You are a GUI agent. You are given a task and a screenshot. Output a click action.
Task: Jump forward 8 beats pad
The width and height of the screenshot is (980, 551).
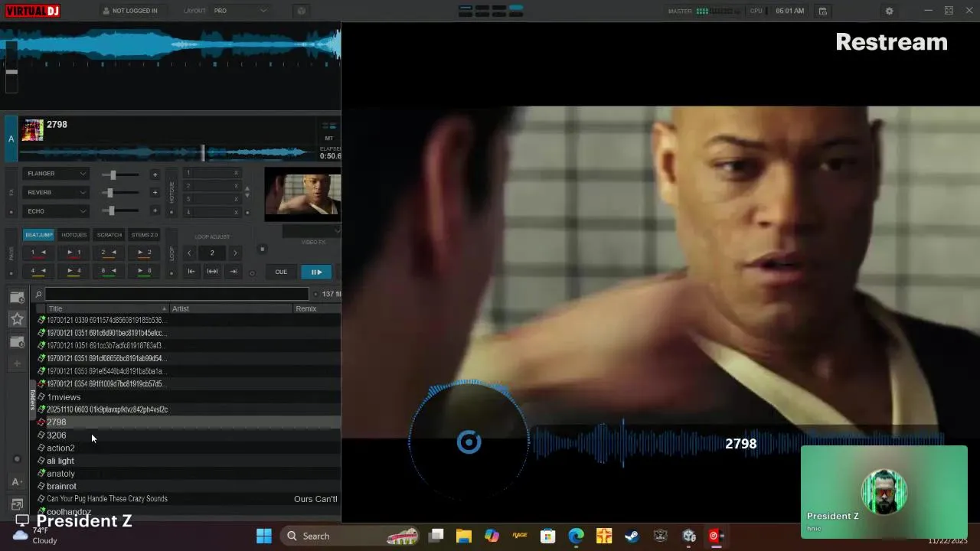point(144,271)
